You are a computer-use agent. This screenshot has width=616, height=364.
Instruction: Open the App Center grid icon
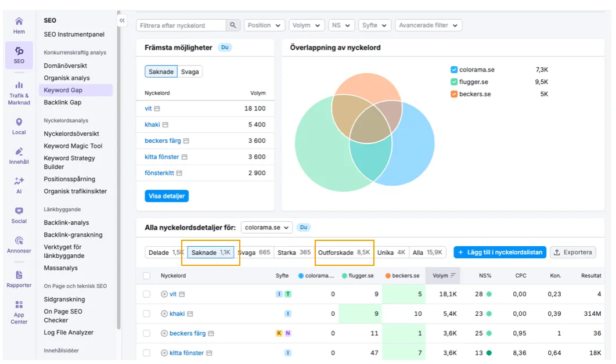(x=19, y=304)
